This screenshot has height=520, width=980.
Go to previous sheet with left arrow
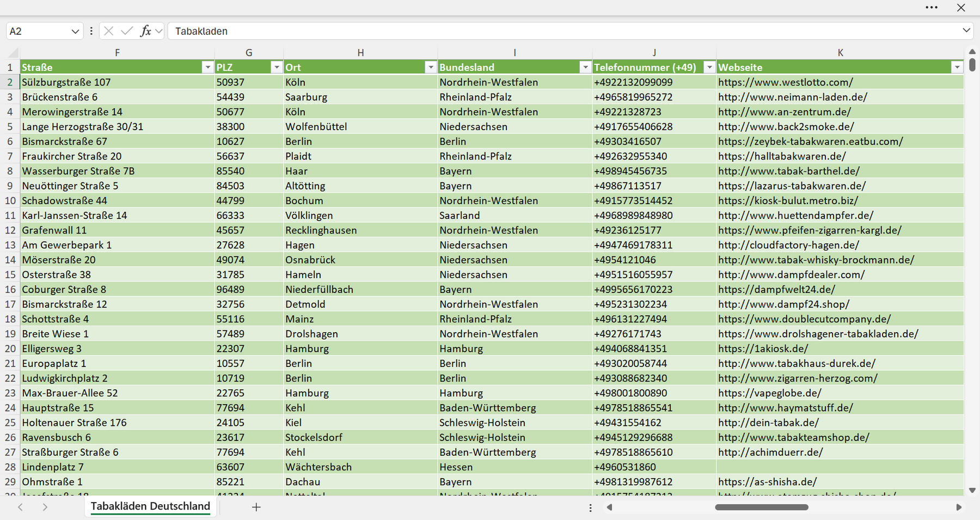tap(21, 507)
